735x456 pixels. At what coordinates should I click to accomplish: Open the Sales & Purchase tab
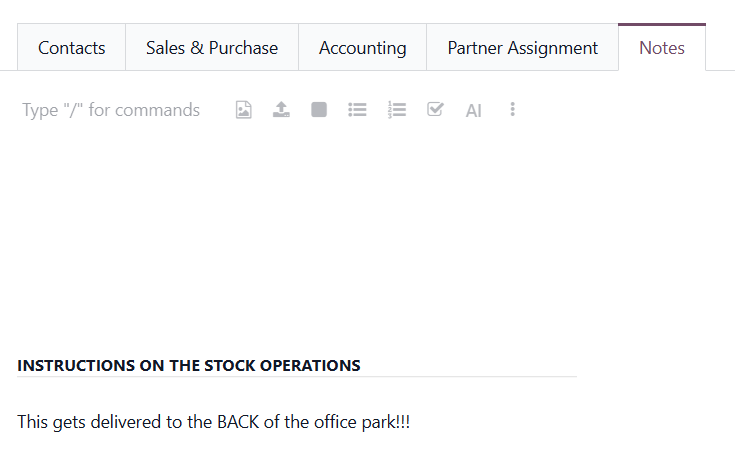point(212,48)
